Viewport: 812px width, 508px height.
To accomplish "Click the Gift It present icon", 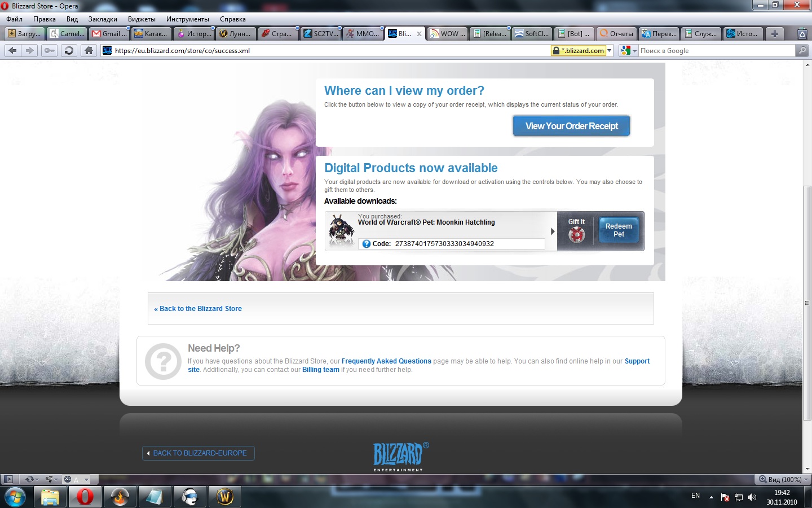I will point(576,234).
